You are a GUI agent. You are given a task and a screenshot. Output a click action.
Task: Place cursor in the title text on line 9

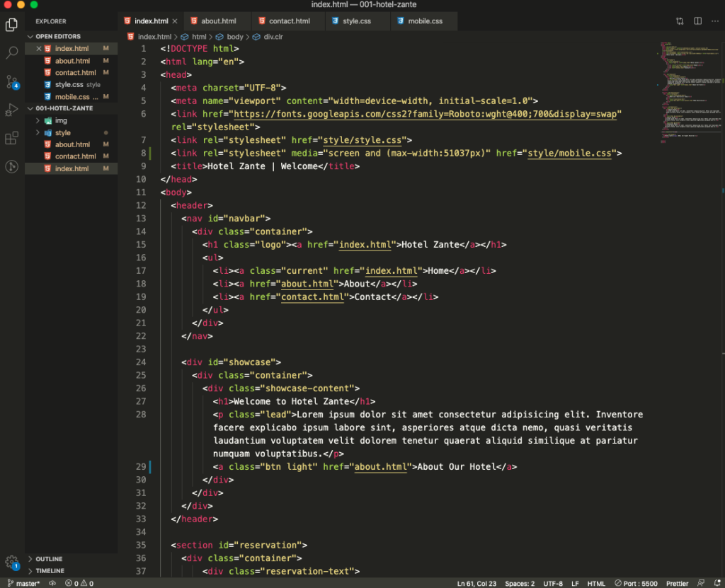pyautogui.click(x=262, y=166)
